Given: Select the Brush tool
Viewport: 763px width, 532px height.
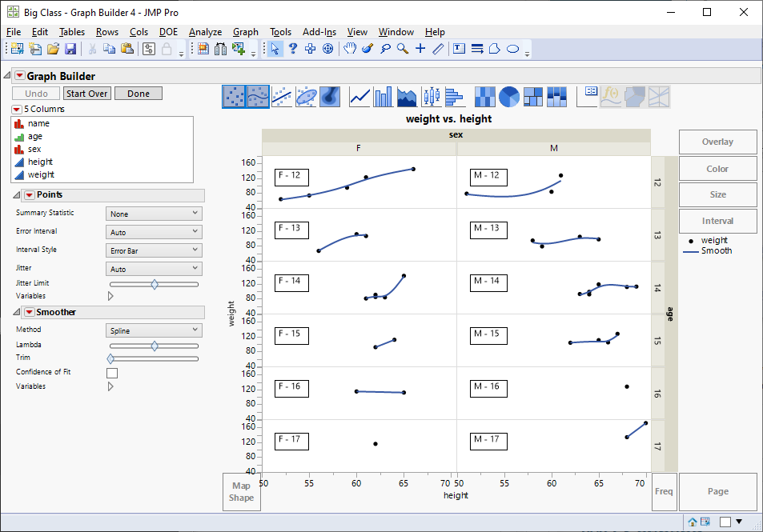Looking at the screenshot, I should click(367, 49).
